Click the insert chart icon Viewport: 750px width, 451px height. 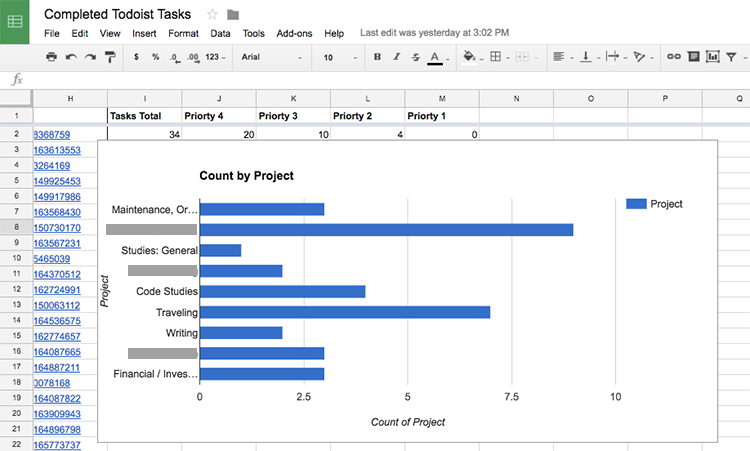coord(711,57)
